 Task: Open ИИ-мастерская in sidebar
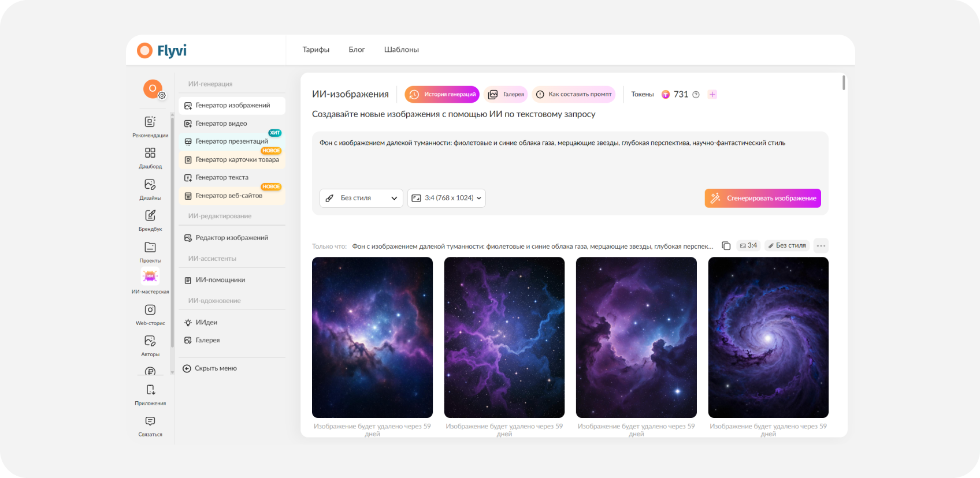[150, 282]
